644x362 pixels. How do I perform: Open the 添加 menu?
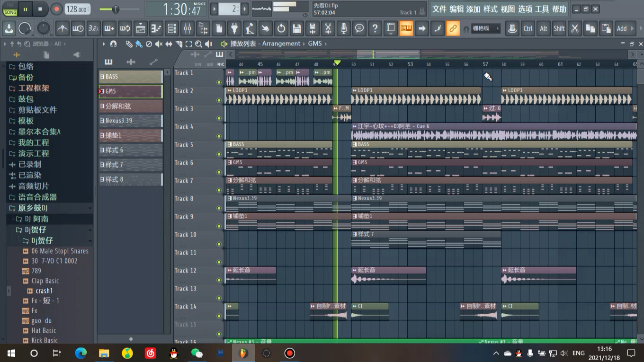[474, 9]
